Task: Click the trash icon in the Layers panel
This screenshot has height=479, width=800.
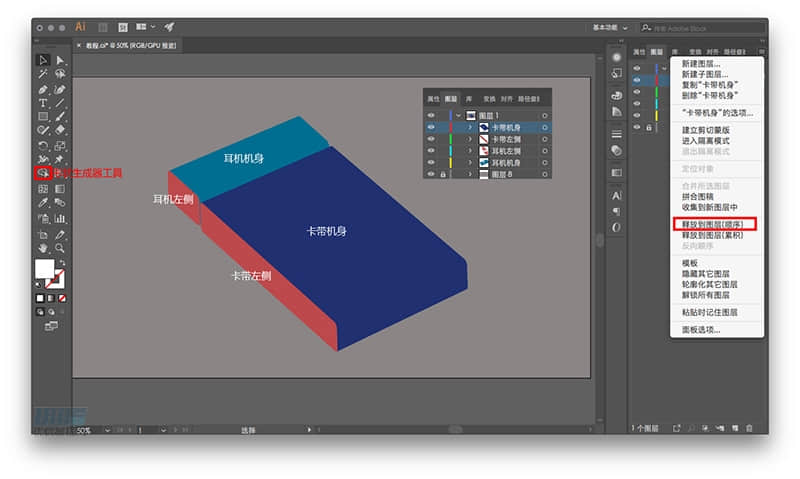Action: 749,428
